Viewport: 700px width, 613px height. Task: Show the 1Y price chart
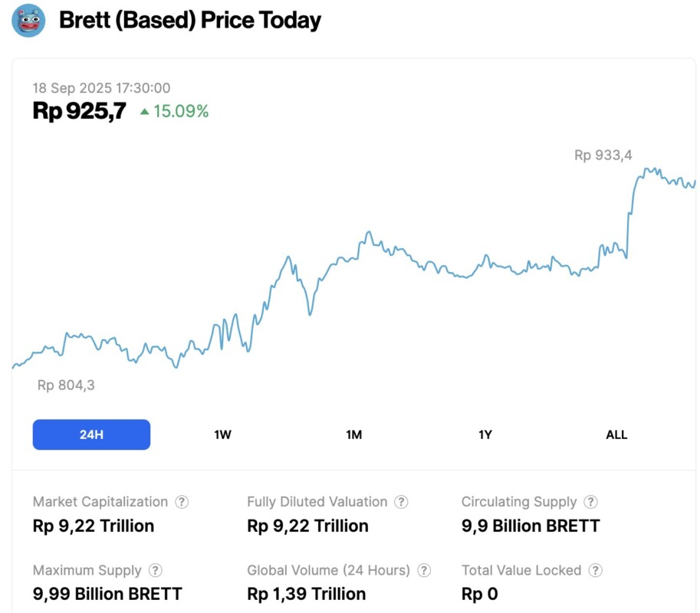coord(485,434)
